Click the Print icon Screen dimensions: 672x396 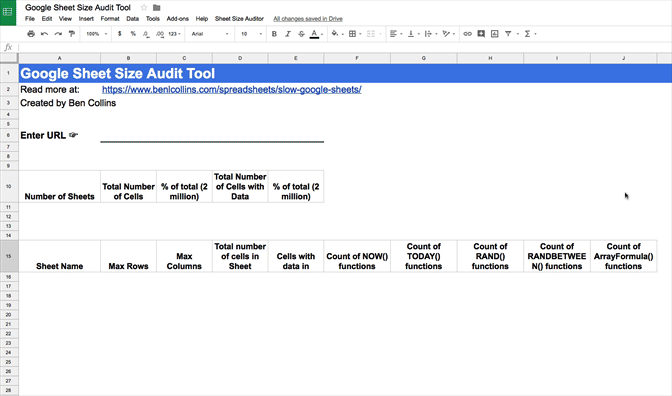[x=31, y=34]
